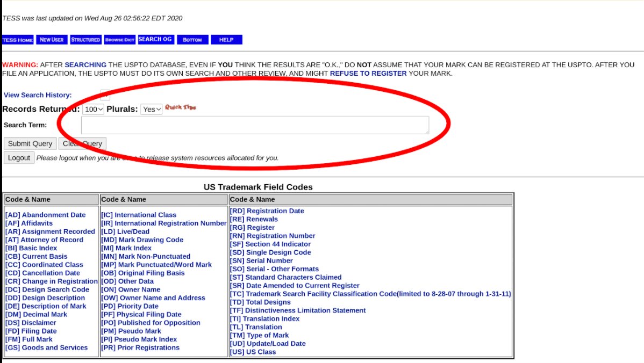Viewport: 644px width, 363px height.
Task: Open the Records Returned dropdown
Action: point(93,109)
